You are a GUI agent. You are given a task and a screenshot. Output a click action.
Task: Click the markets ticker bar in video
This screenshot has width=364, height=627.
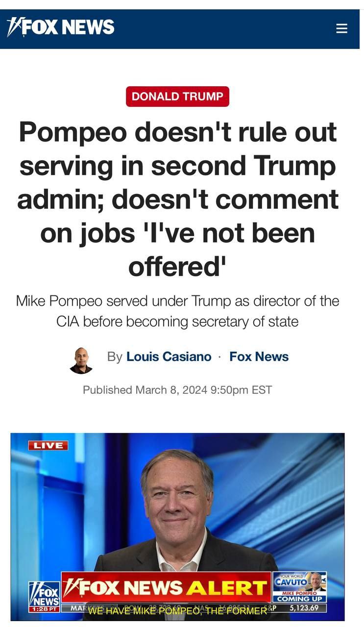(x=194, y=608)
